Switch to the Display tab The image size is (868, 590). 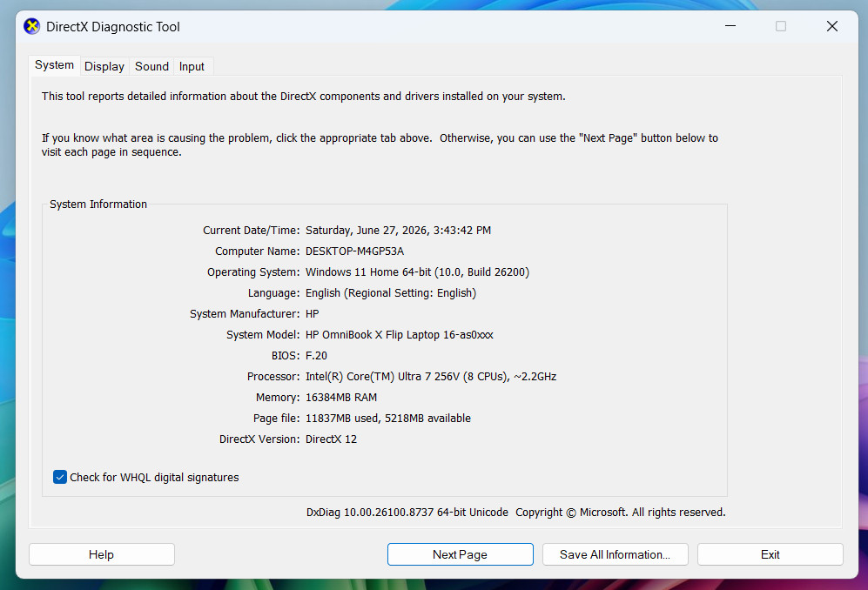[x=104, y=66]
